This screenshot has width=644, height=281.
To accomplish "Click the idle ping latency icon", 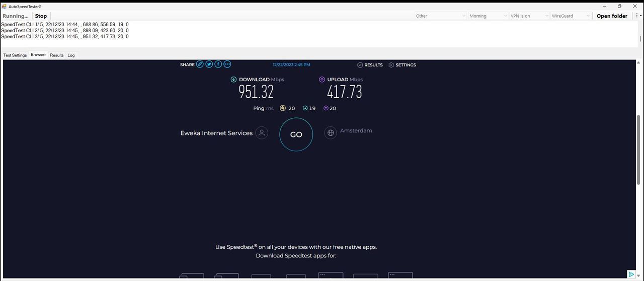I will [283, 108].
